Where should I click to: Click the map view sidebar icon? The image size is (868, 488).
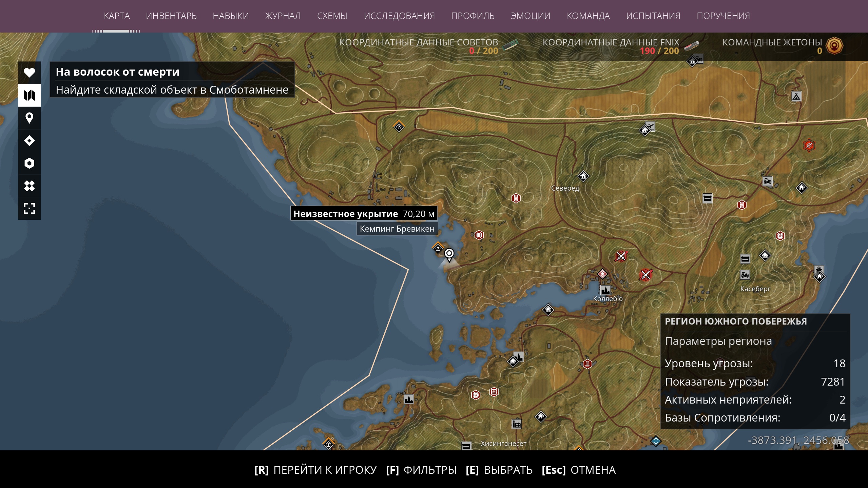click(x=29, y=95)
